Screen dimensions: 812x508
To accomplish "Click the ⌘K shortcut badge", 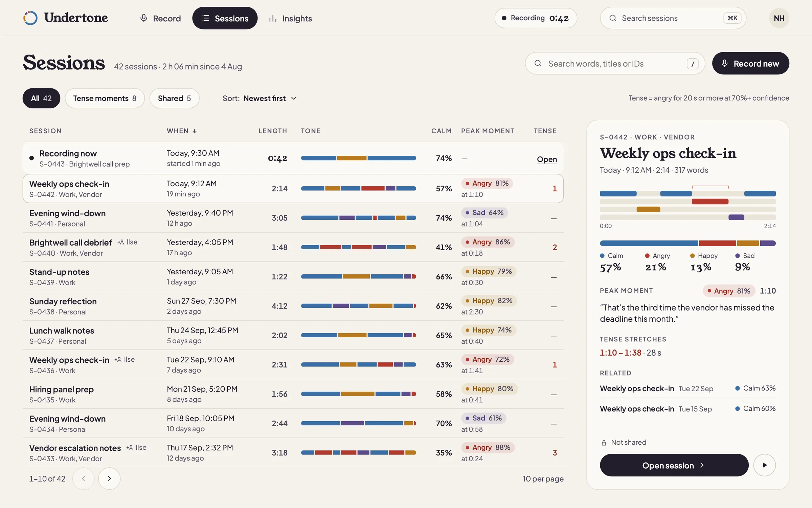I will pos(732,18).
